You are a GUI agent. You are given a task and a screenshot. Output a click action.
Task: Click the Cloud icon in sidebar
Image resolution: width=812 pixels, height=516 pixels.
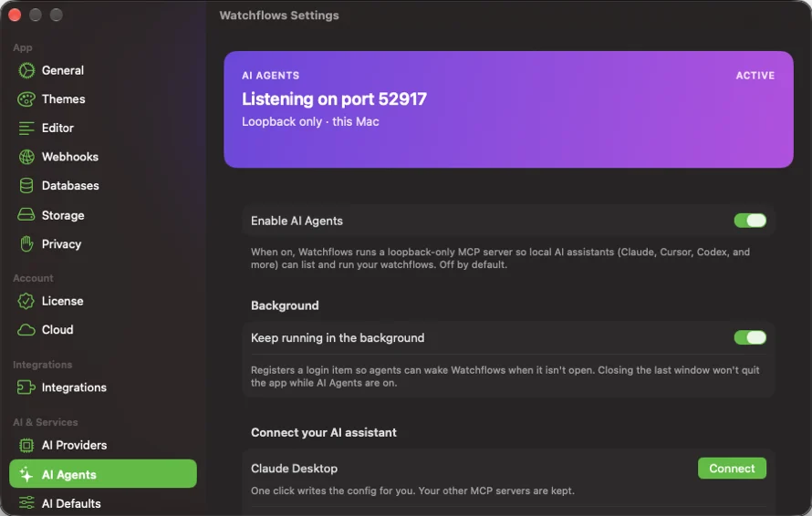pos(26,330)
